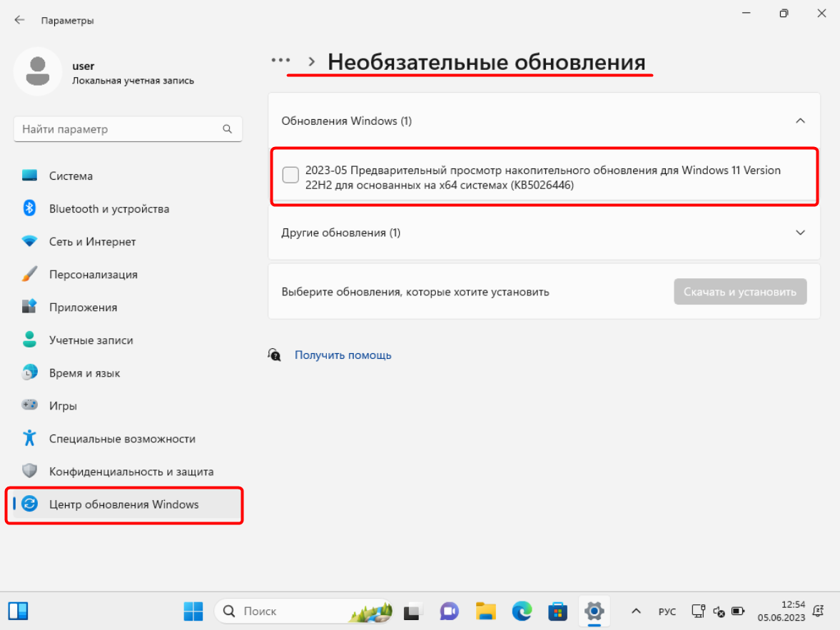Click the Wi-Fi icon for Сеть и Интернет
The image size is (840, 630).
(29, 241)
